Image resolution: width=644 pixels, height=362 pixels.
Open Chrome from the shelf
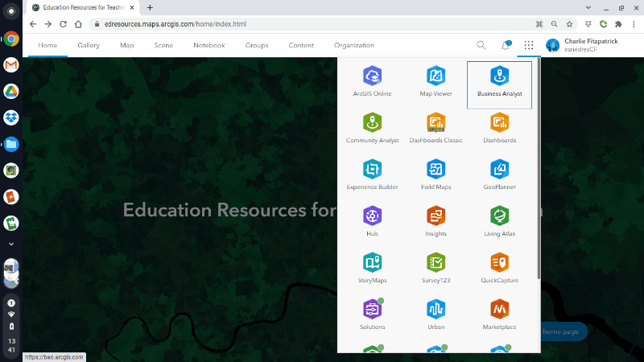click(11, 39)
